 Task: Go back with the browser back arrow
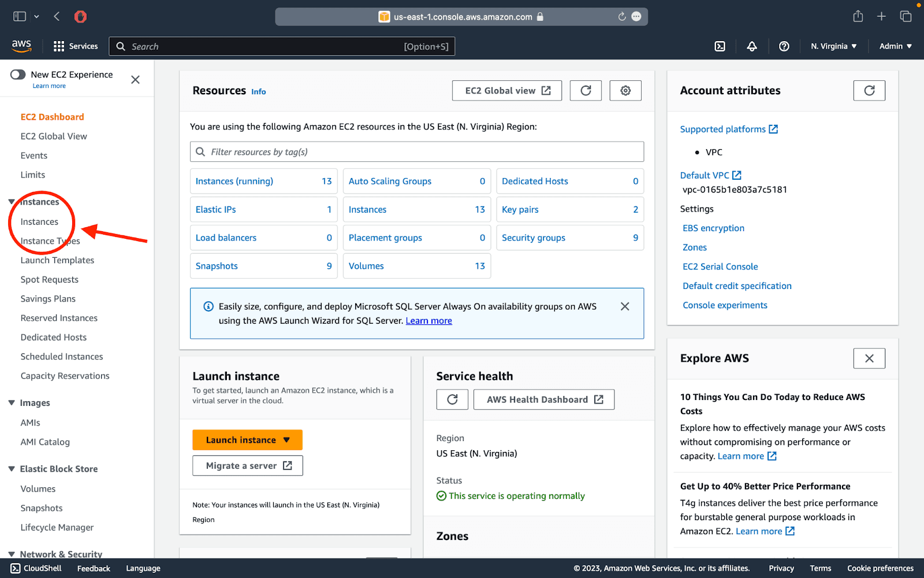coord(57,17)
